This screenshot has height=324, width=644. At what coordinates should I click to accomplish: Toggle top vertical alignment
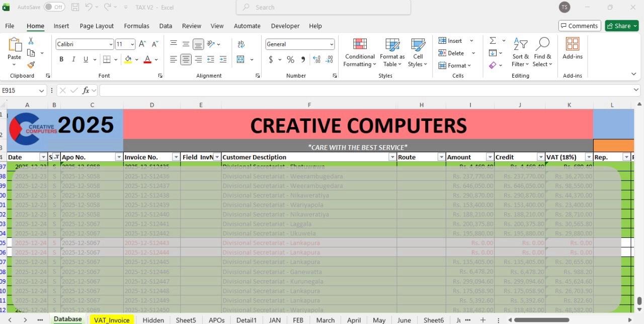[174, 44]
